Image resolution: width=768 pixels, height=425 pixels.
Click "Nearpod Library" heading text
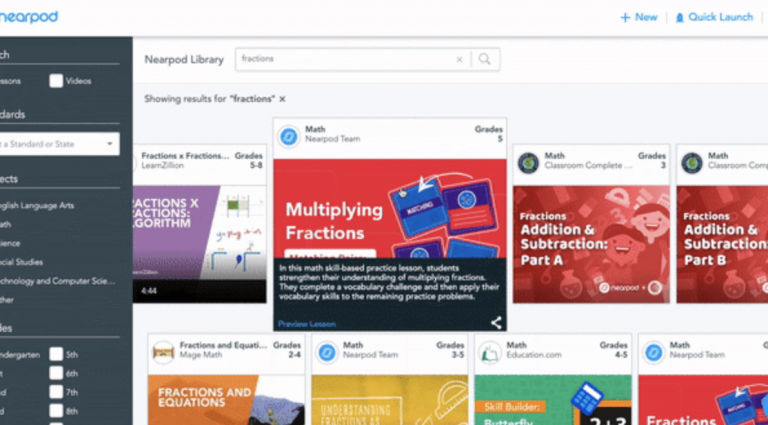coord(184,60)
